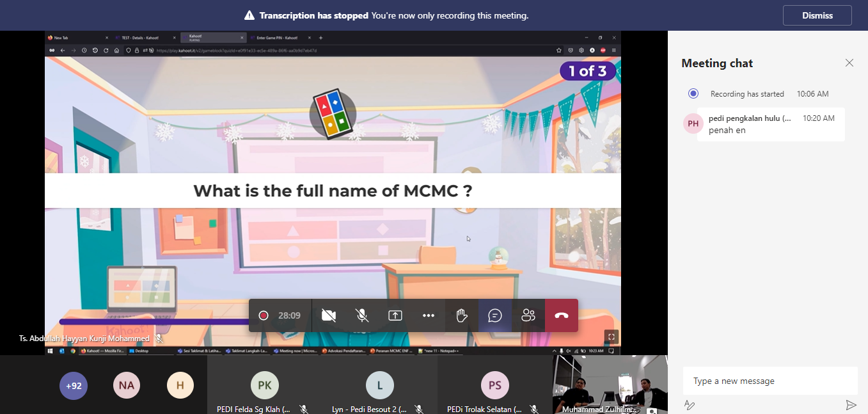
Task: Open the Kahoot Mozilla Firefox taskbar item
Action: (103, 351)
